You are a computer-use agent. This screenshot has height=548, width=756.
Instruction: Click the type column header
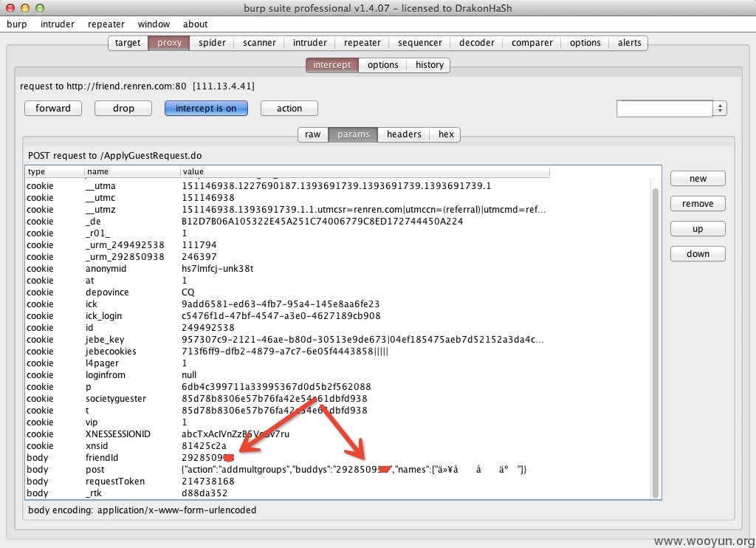[x=55, y=172]
